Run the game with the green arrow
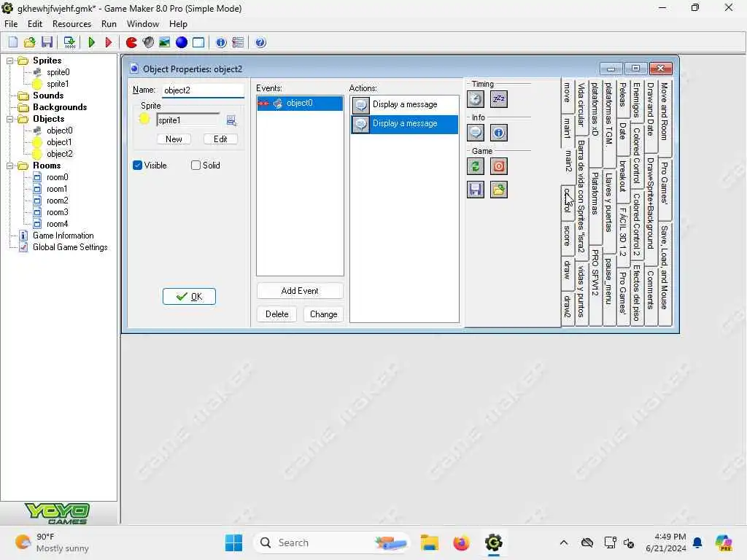747x560 pixels. coord(91,42)
